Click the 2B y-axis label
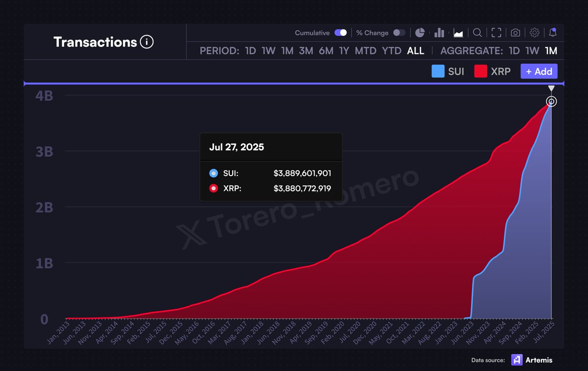The width and height of the screenshot is (588, 371). point(44,207)
